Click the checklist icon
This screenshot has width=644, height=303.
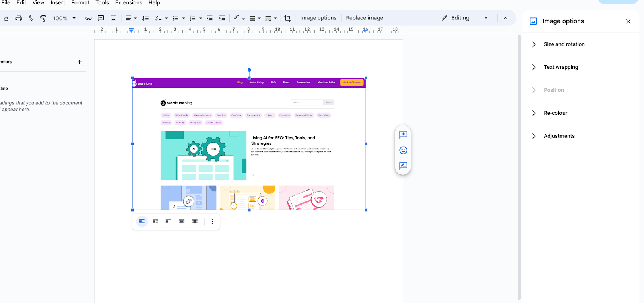pyautogui.click(x=158, y=18)
